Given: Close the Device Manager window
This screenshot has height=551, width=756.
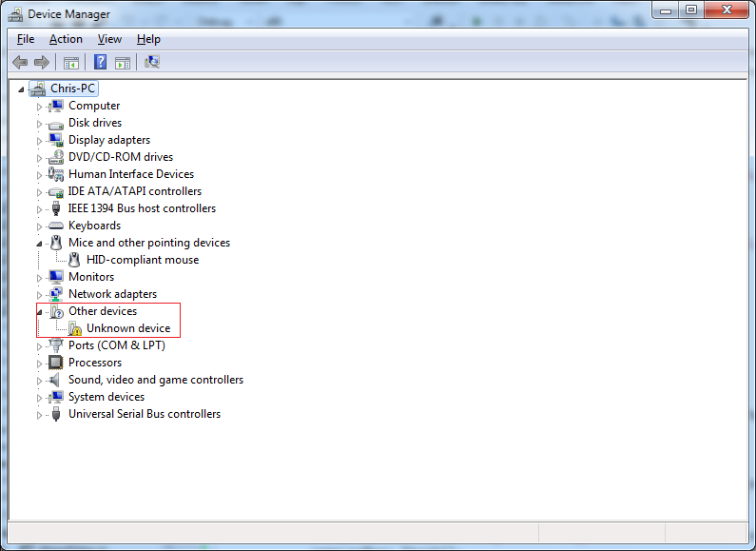Looking at the screenshot, I should pyautogui.click(x=727, y=10).
